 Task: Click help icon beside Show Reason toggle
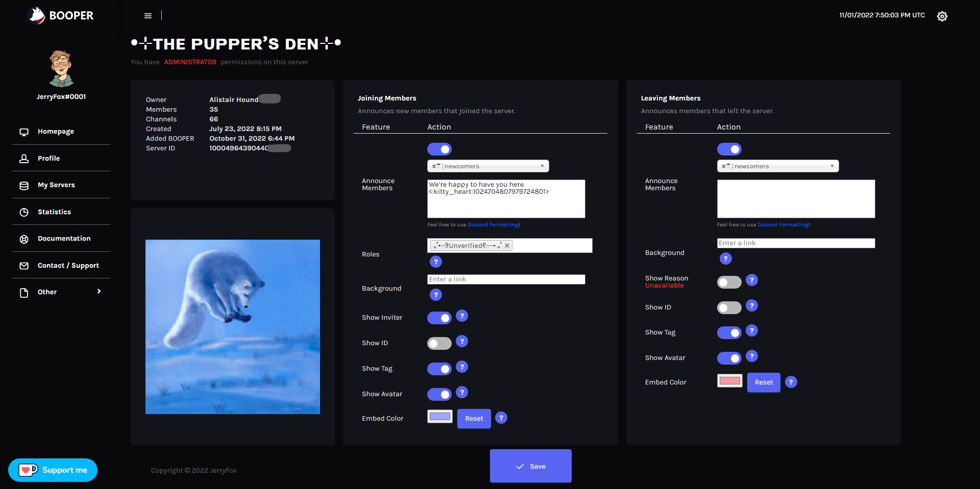[x=751, y=280]
